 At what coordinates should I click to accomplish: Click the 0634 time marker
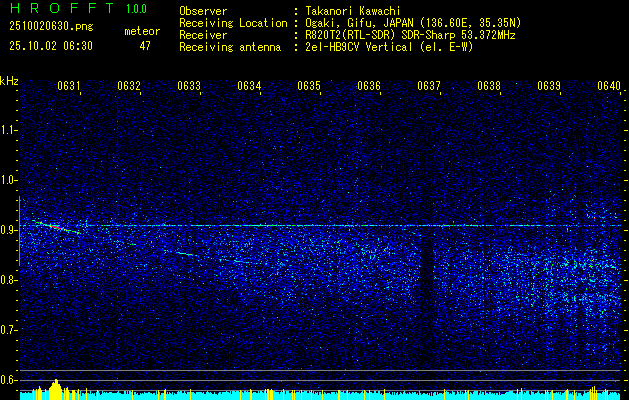(x=249, y=86)
